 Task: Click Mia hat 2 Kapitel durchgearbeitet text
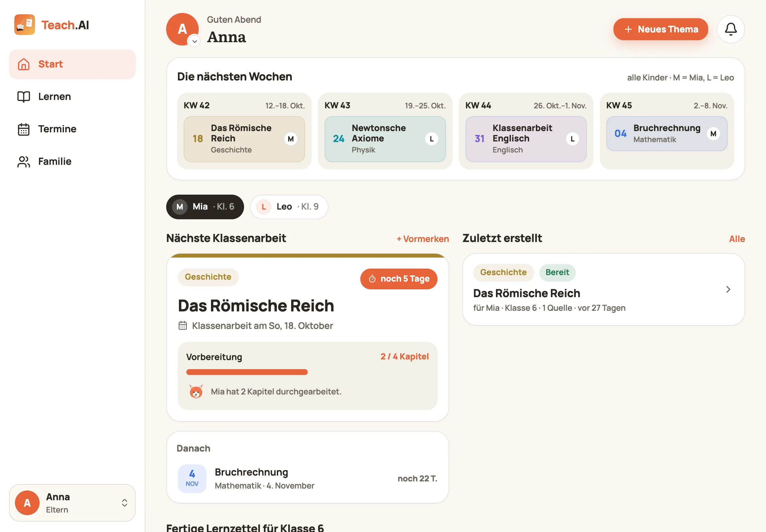click(276, 392)
